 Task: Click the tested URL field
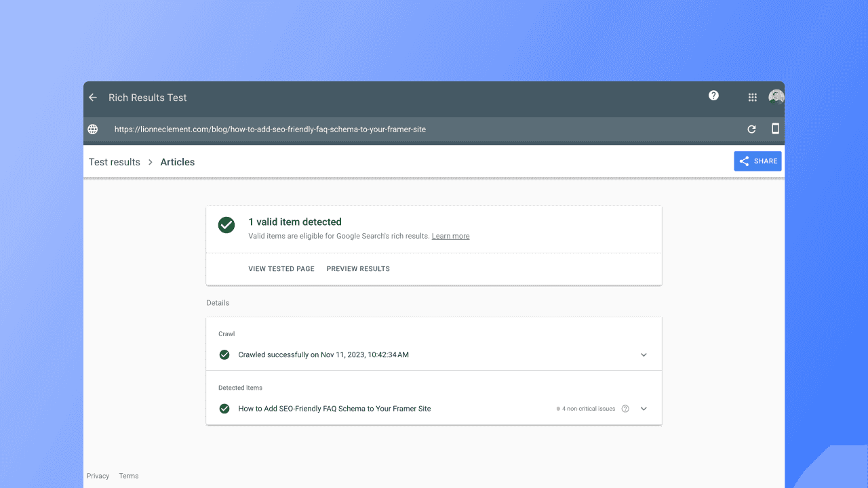(270, 129)
